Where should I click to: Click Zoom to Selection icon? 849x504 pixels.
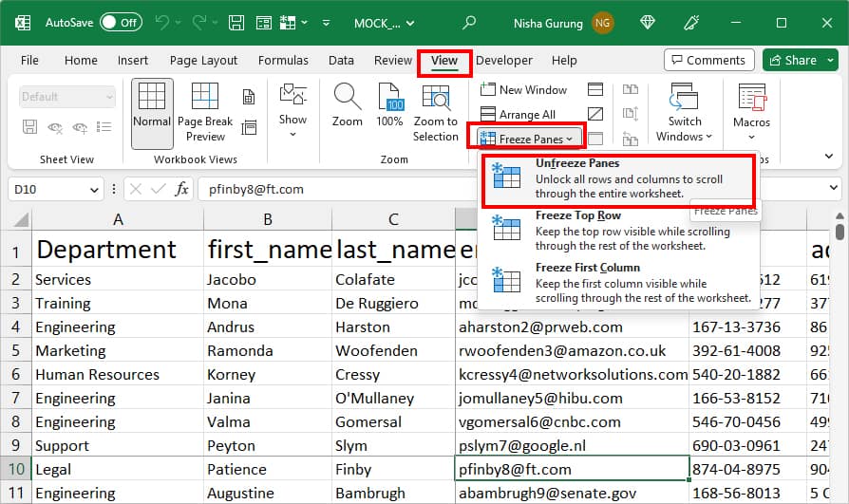click(x=436, y=99)
